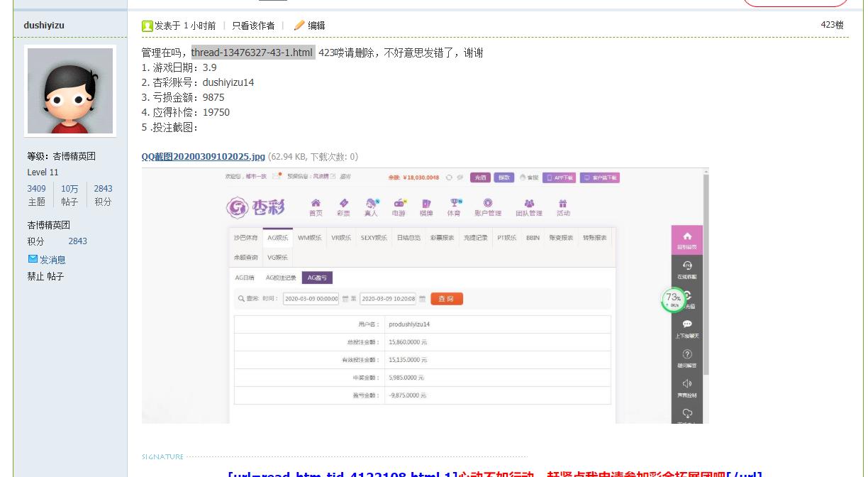
Task: Select the 余额查询 tab in screenshot
Action: tap(245, 257)
